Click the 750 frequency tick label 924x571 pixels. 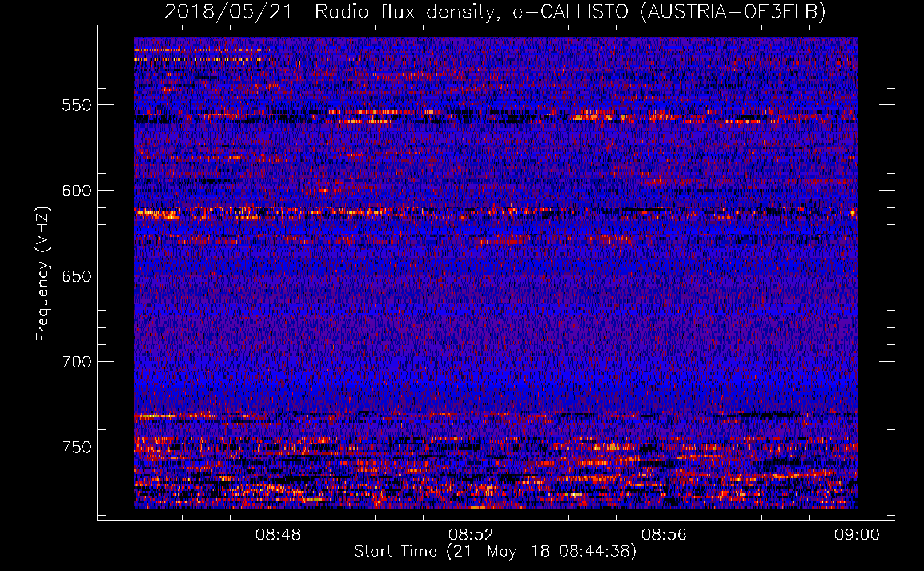click(76, 447)
